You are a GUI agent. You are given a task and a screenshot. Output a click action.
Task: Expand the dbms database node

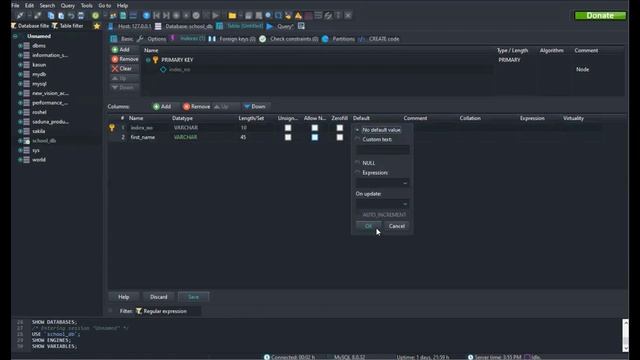(20, 46)
